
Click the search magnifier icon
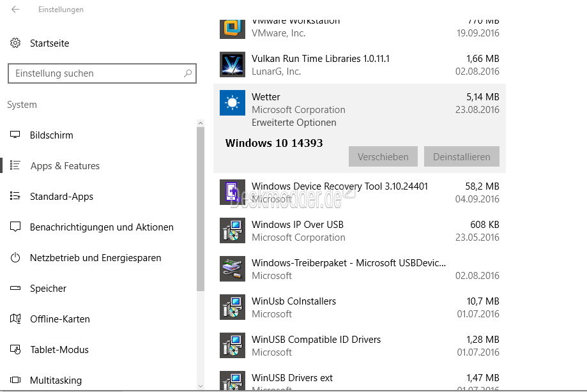(188, 73)
